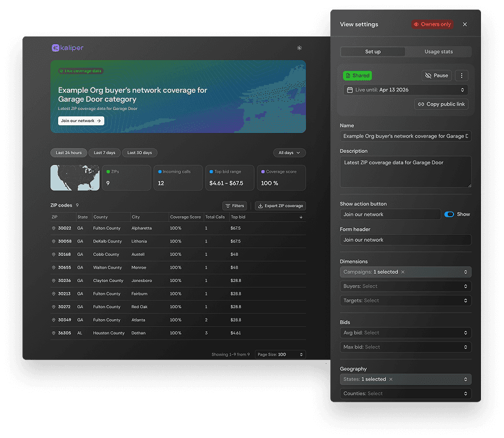Click the $4.61 top bid cell
The width and height of the screenshot is (504, 438).
(x=236, y=333)
